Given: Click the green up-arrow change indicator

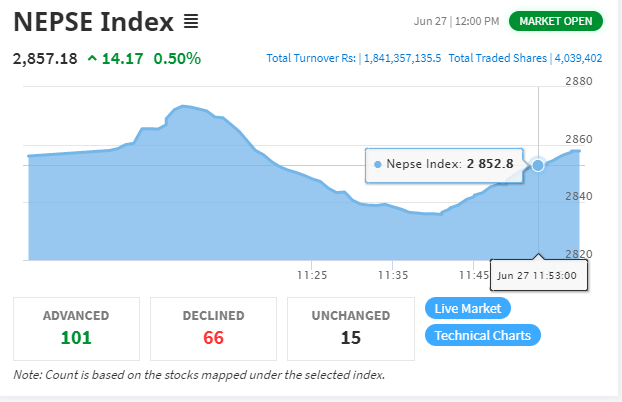Looking at the screenshot, I should [92, 59].
